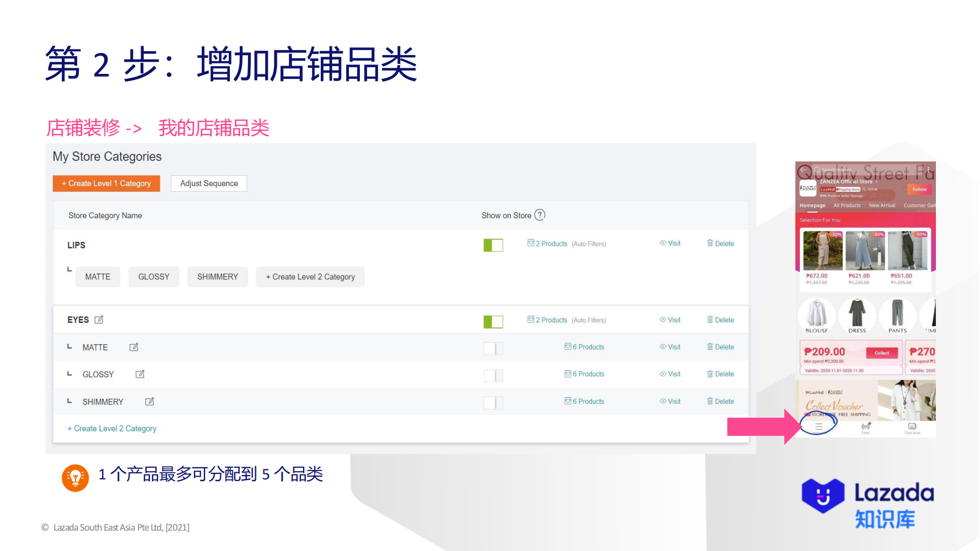
Task: Click the My Store Categories heading
Action: [107, 156]
